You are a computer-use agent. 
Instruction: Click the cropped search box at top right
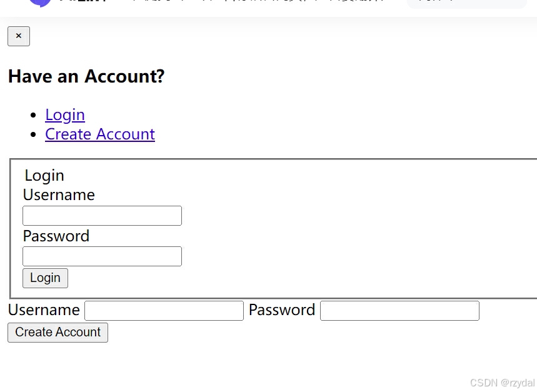click(x=466, y=3)
